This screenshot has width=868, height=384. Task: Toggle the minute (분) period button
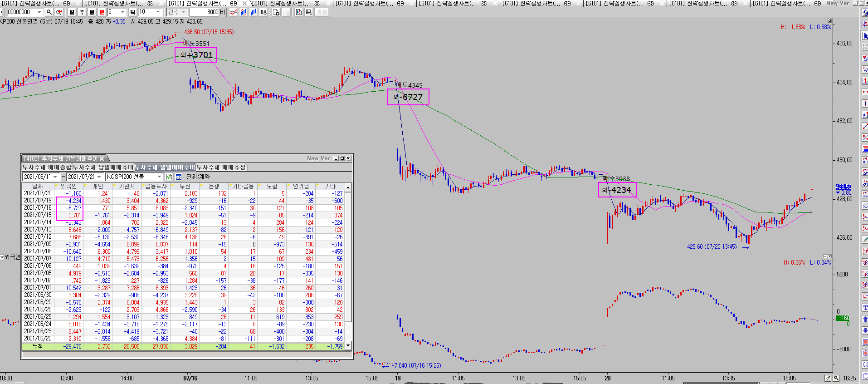click(x=102, y=12)
